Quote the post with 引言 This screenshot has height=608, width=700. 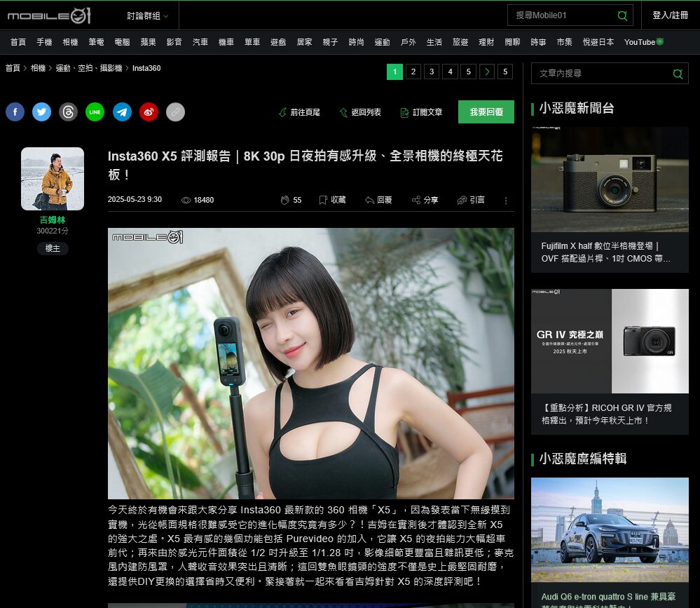click(x=471, y=200)
